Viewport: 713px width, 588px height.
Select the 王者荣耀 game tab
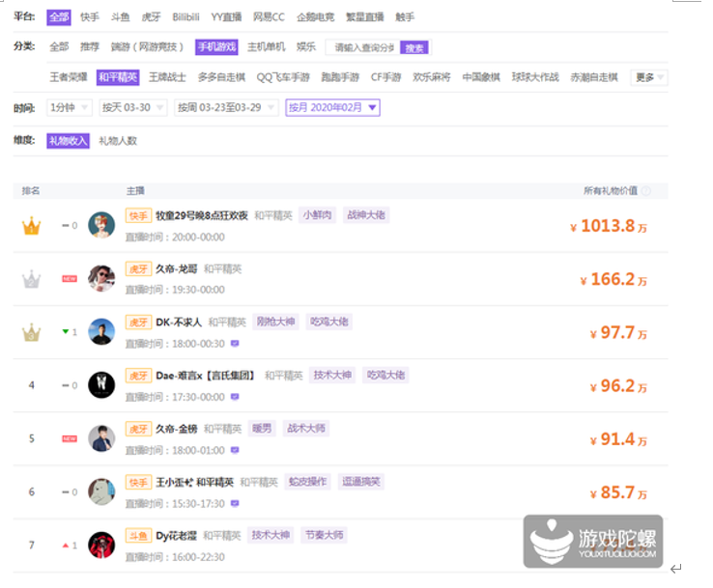click(69, 77)
